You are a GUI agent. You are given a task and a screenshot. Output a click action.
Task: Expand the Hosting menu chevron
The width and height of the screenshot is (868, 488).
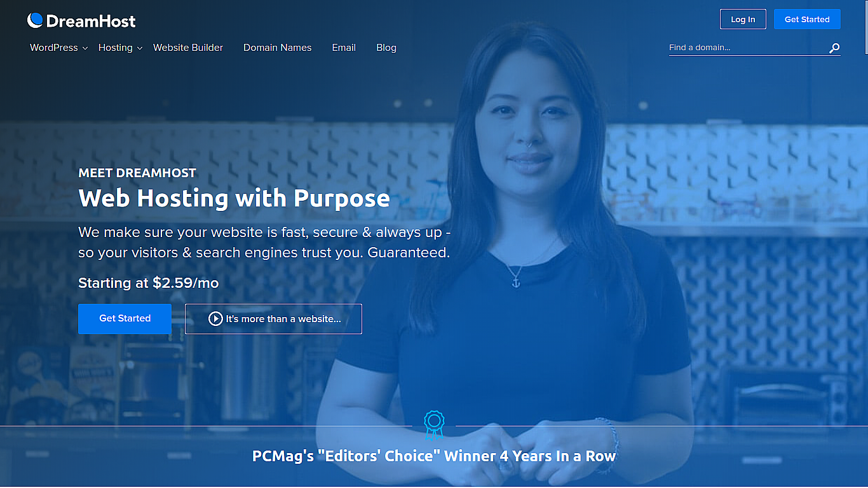[x=139, y=48]
